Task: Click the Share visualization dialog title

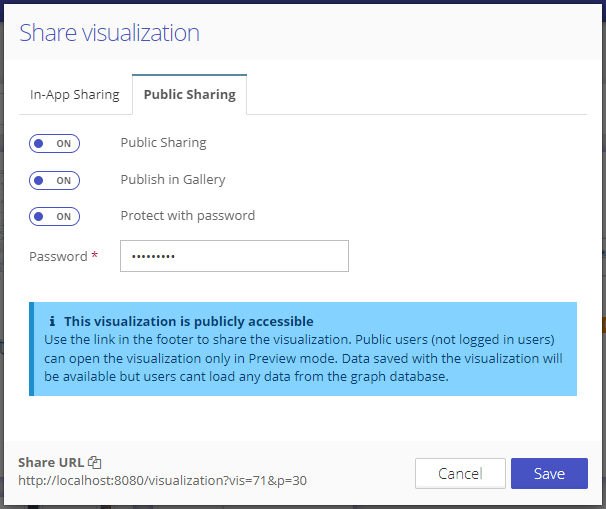Action: [109, 33]
